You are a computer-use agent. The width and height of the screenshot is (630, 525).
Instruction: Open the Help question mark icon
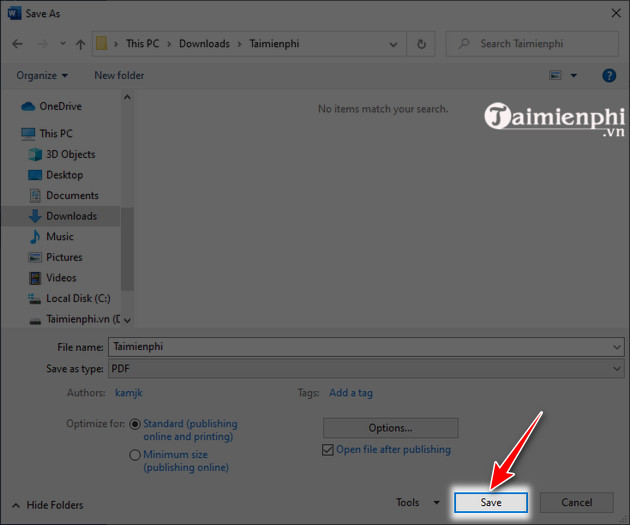609,75
